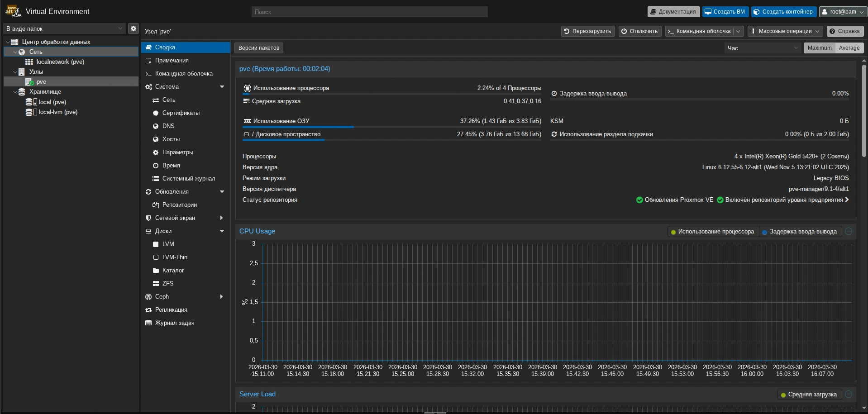Screen dimensions: 868x414
Task: Open the Время settings page
Action: 186,166
